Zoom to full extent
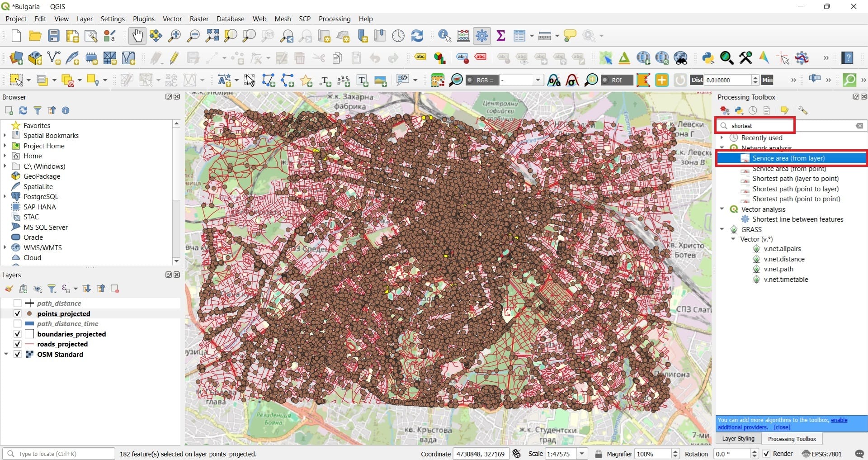The image size is (868, 460). coord(212,36)
